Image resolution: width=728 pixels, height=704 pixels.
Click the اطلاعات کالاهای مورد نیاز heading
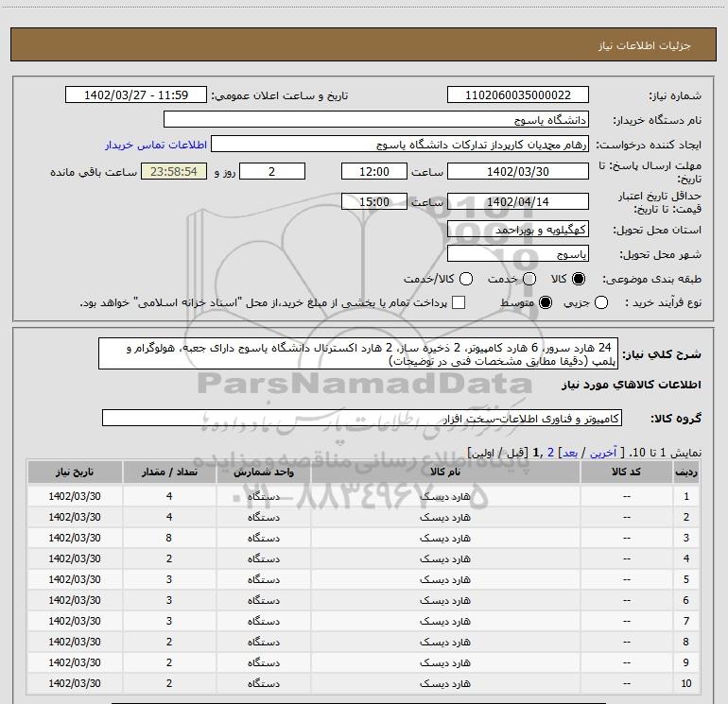[632, 385]
